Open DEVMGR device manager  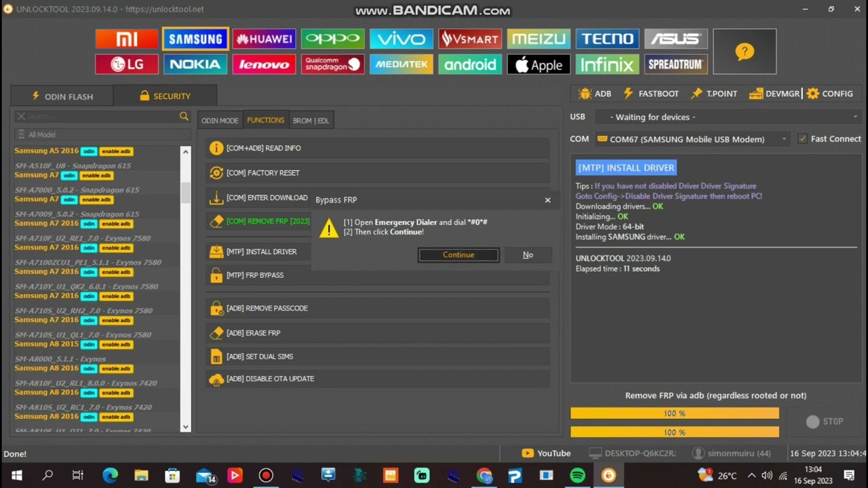click(774, 94)
